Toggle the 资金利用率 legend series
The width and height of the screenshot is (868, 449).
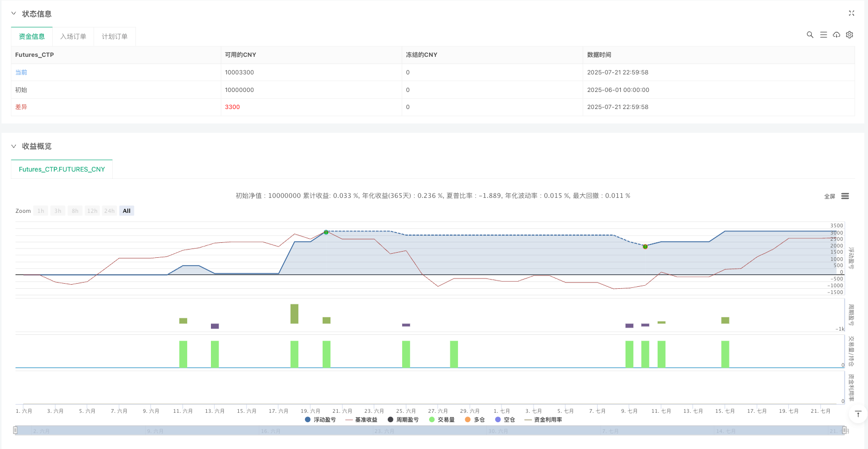pos(543,420)
